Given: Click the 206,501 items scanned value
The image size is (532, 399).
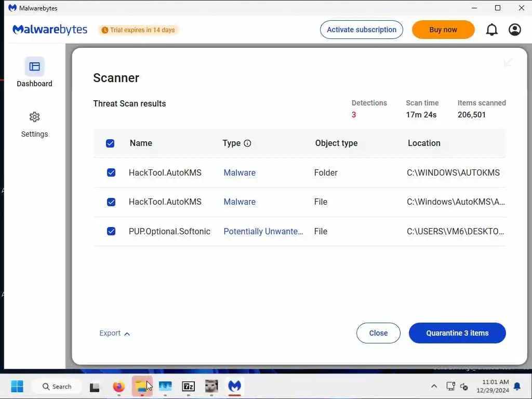Looking at the screenshot, I should [472, 115].
